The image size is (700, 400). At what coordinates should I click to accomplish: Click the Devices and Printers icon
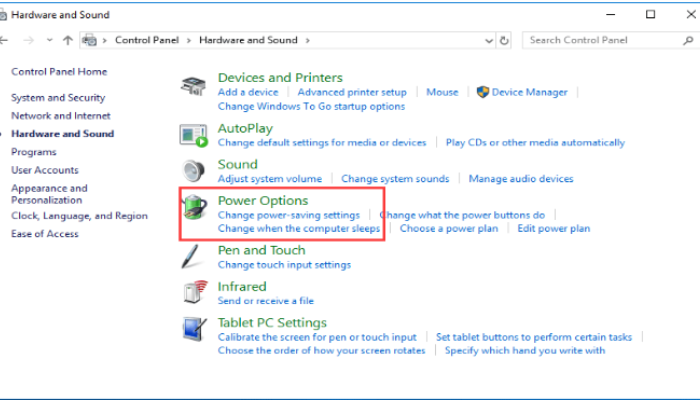[193, 87]
